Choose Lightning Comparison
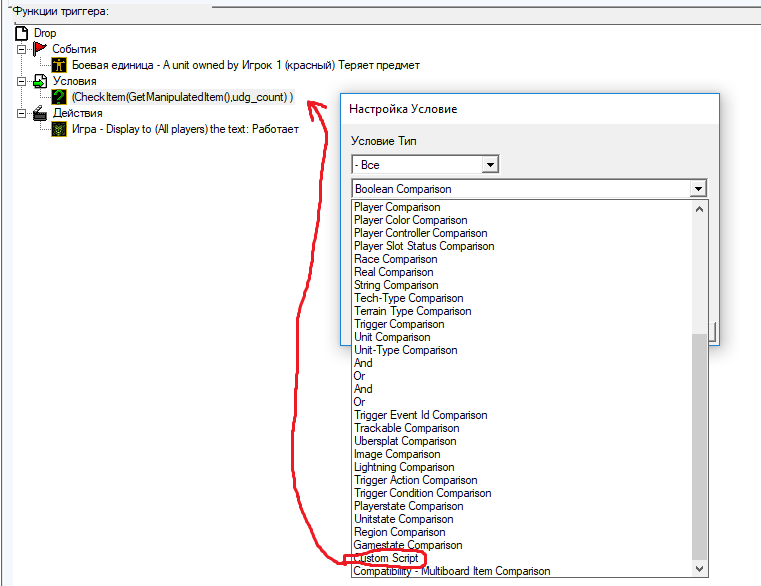The height and width of the screenshot is (586, 761). [x=404, y=467]
